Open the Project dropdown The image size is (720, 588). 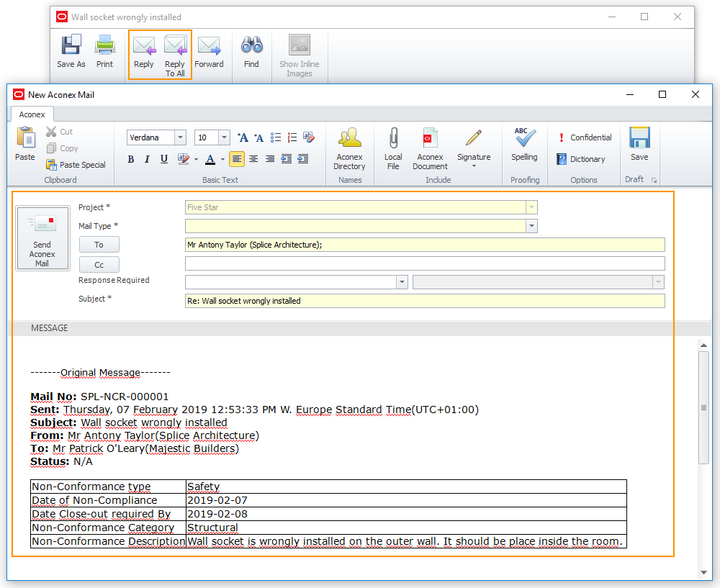point(532,207)
